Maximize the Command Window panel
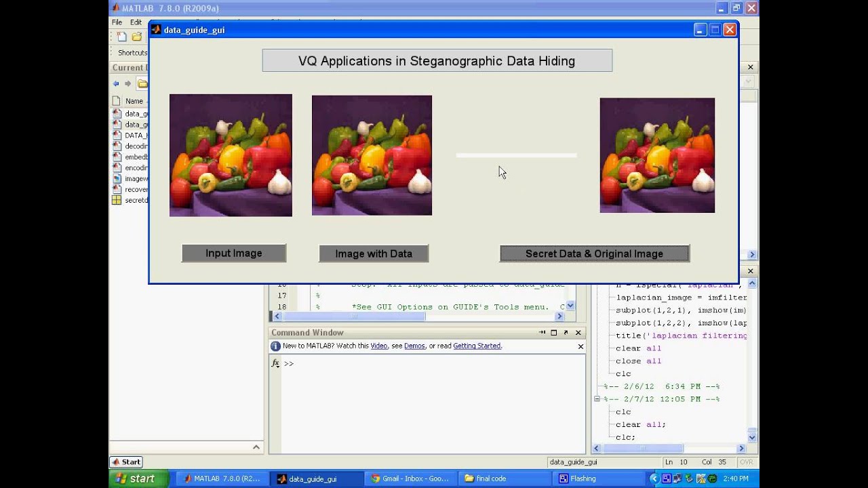This screenshot has width=868, height=488. click(553, 333)
